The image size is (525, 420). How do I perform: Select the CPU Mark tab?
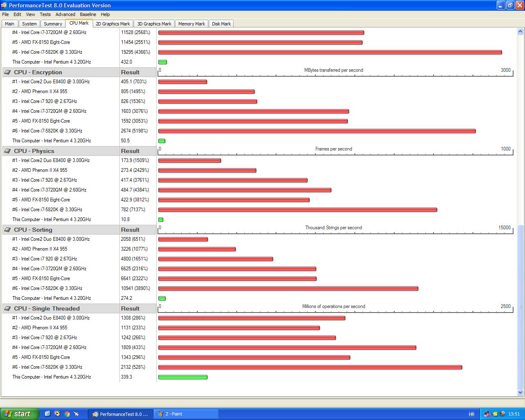79,23
